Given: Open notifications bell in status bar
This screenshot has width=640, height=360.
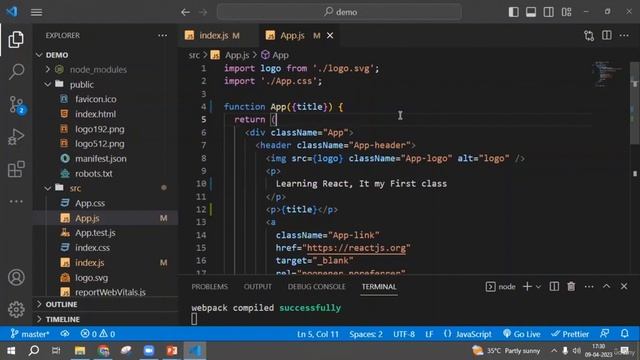Looking at the screenshot, I should (x=624, y=334).
